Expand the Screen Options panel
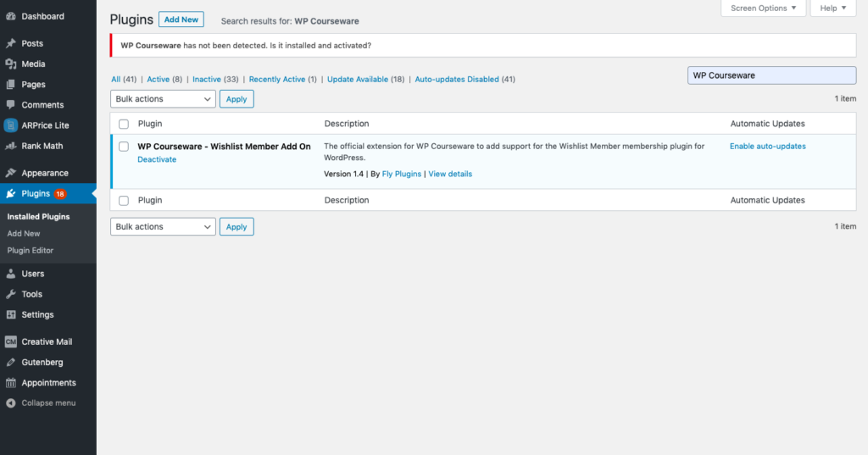 pos(764,8)
